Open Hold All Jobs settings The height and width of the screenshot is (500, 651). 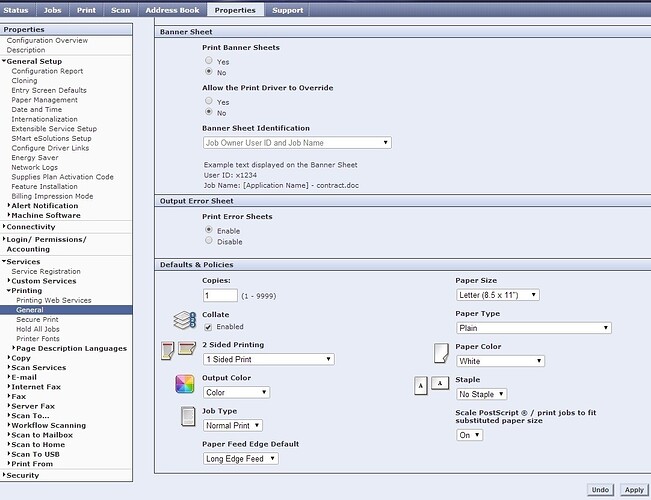(x=38, y=329)
